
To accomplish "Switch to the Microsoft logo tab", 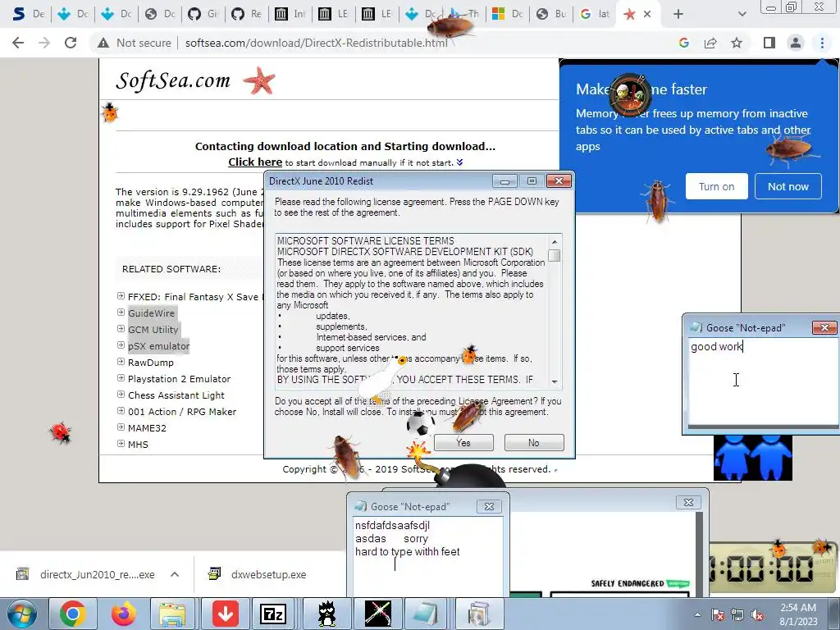I will pyautogui.click(x=508, y=14).
